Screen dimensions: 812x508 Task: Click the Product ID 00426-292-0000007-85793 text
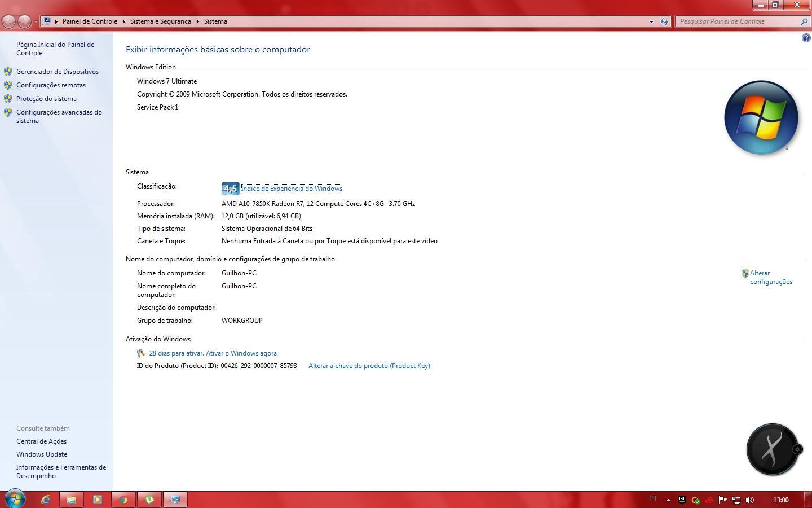tap(259, 366)
